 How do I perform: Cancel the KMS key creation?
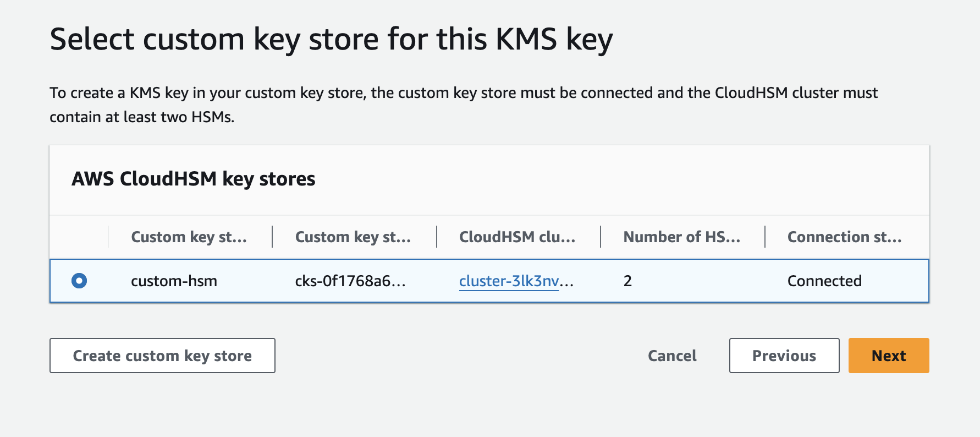pyautogui.click(x=672, y=356)
